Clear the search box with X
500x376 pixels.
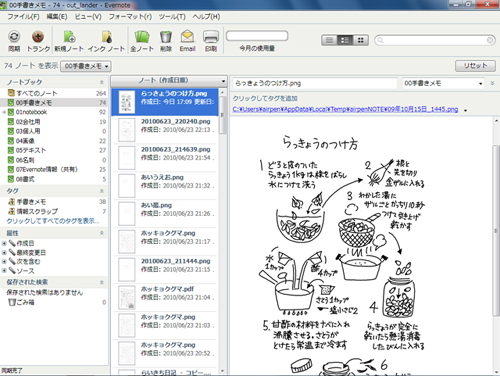[x=490, y=40]
